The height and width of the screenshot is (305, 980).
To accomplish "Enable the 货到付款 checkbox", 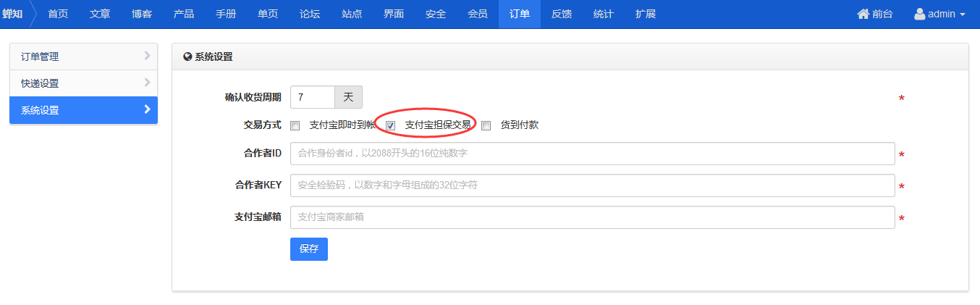I will 486,125.
